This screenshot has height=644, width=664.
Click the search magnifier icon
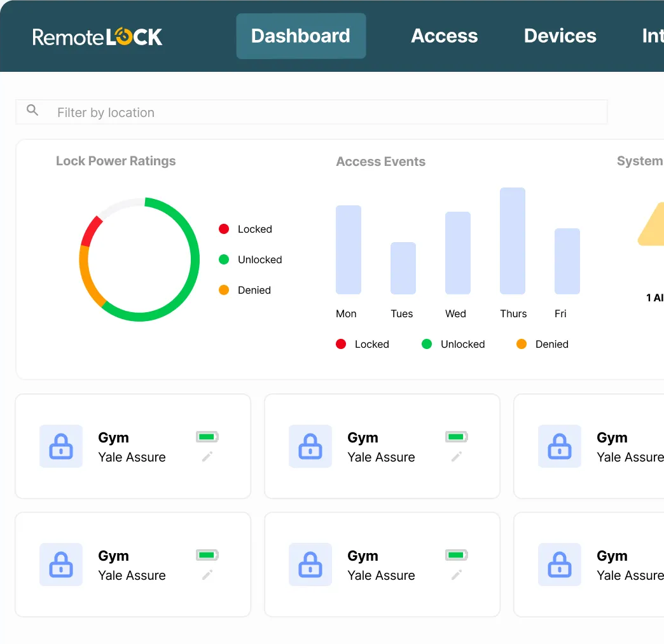[x=32, y=111]
